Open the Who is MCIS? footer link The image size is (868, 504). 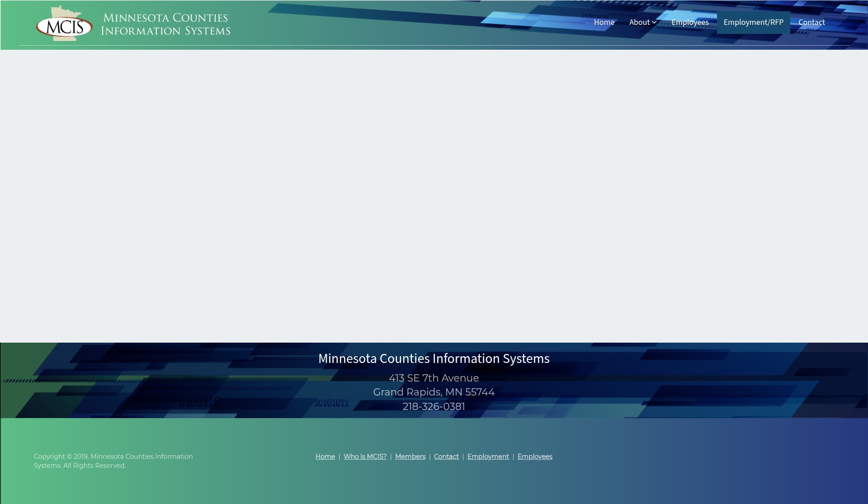(365, 457)
